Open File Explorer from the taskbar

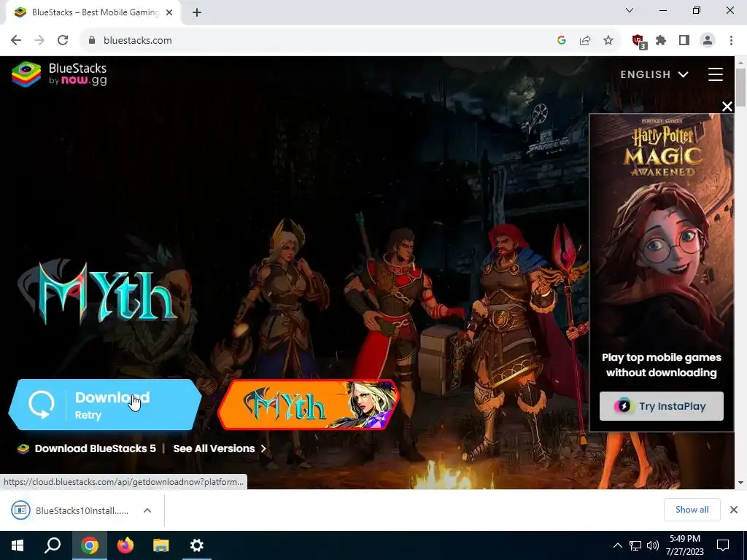[161, 545]
